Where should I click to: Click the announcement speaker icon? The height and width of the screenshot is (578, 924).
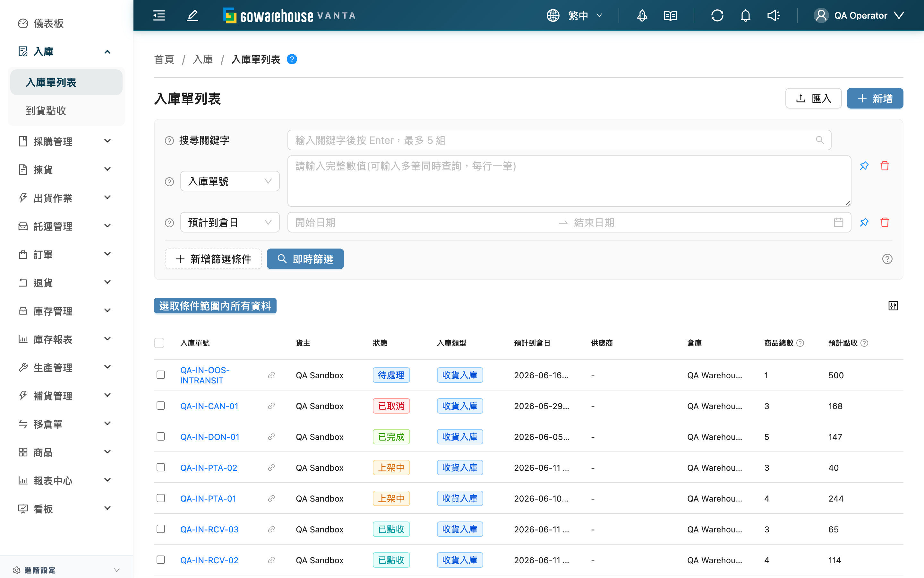click(x=774, y=15)
